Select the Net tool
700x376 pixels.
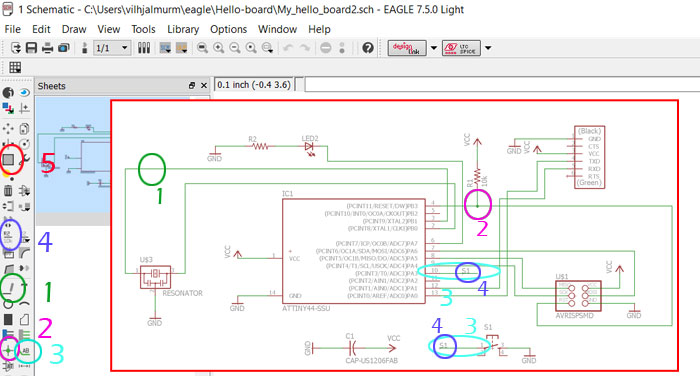[x=25, y=335]
